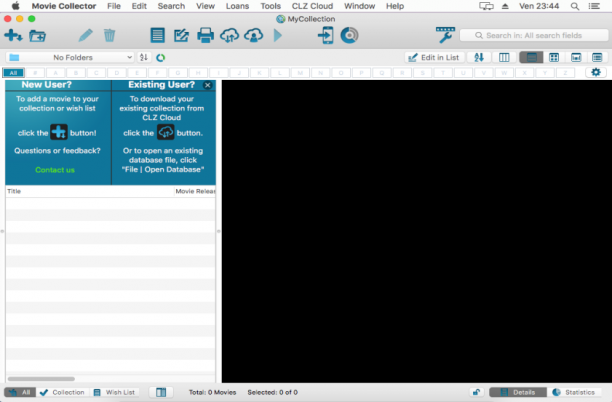The height and width of the screenshot is (402, 612).
Task: Click the pencil edit movie icon
Action: pyautogui.click(x=85, y=36)
